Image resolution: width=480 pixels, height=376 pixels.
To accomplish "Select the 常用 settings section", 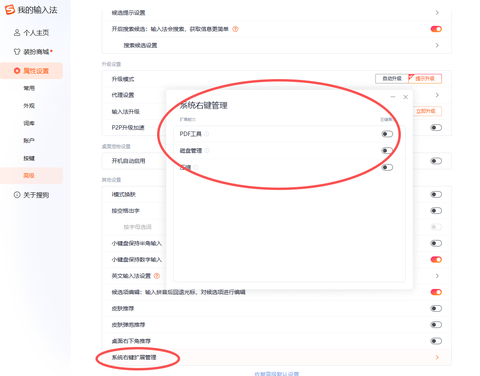I will pyautogui.click(x=29, y=88).
